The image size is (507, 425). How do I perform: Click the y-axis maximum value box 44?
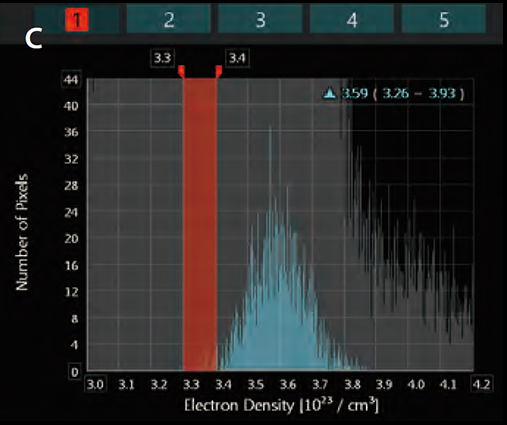(x=71, y=80)
